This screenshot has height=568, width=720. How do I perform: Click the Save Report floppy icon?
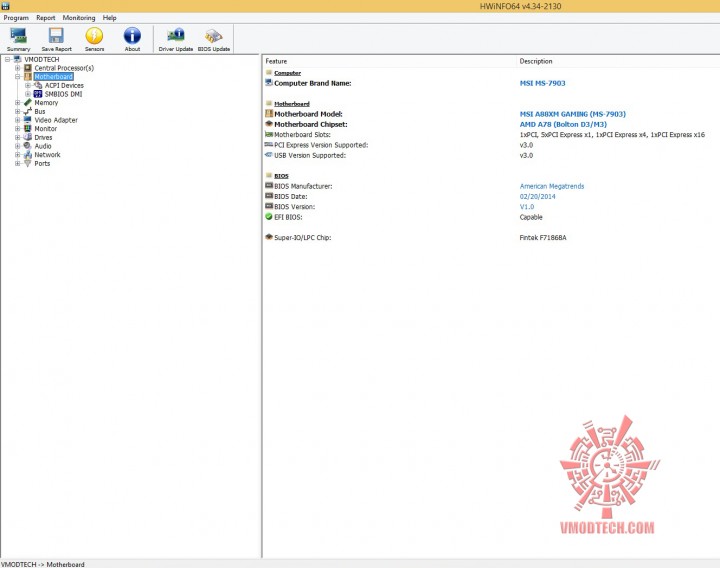tap(56, 36)
